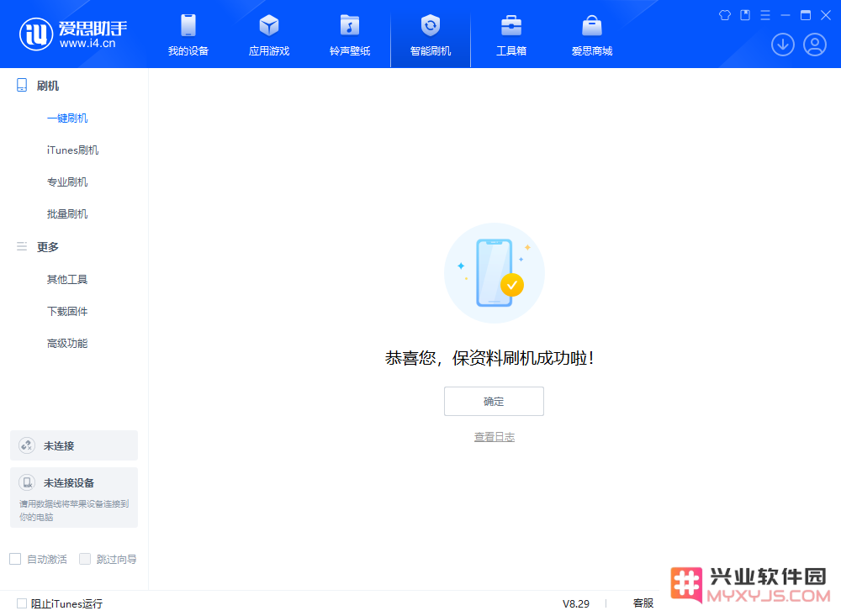Screen dimensions: 841x616
Task: Minimize the 爱思助手 window
Action: pos(785,16)
